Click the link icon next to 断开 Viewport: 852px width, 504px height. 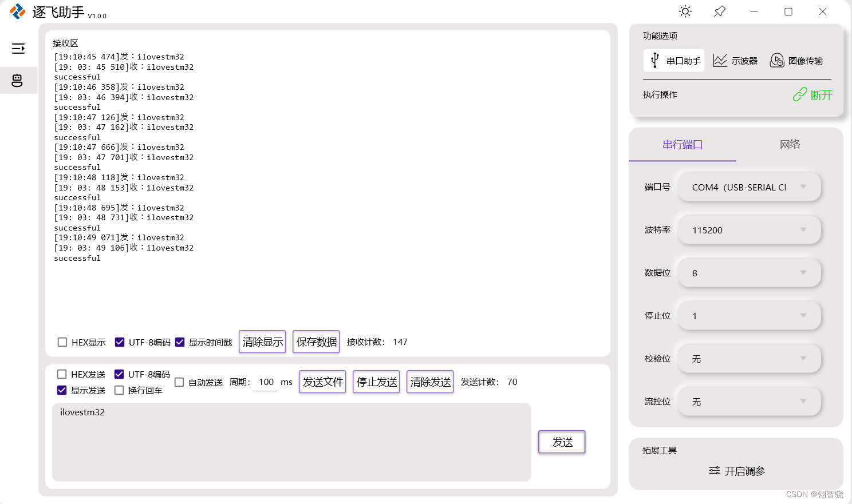pyautogui.click(x=800, y=94)
